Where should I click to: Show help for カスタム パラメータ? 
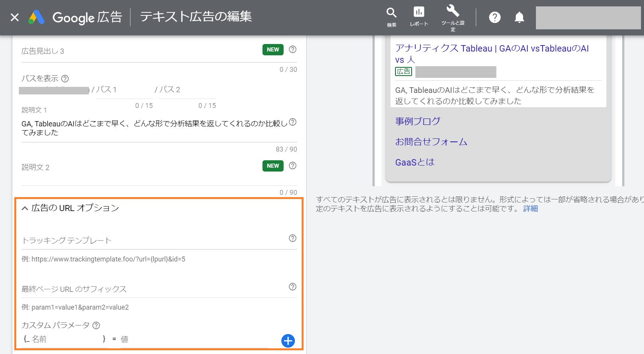[x=96, y=325]
